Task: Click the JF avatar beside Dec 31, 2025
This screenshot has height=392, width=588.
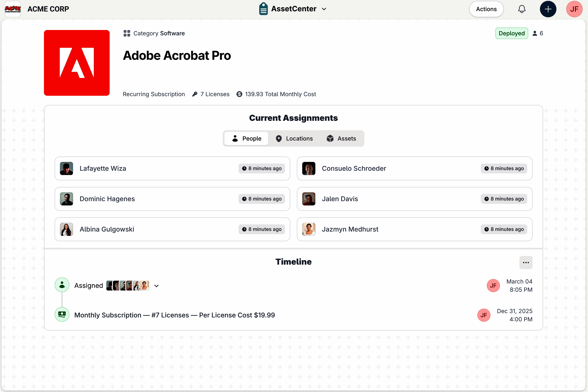Action: [x=484, y=315]
